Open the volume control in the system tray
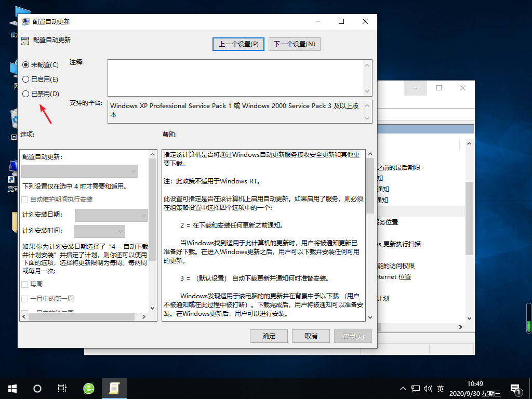 coord(428,388)
